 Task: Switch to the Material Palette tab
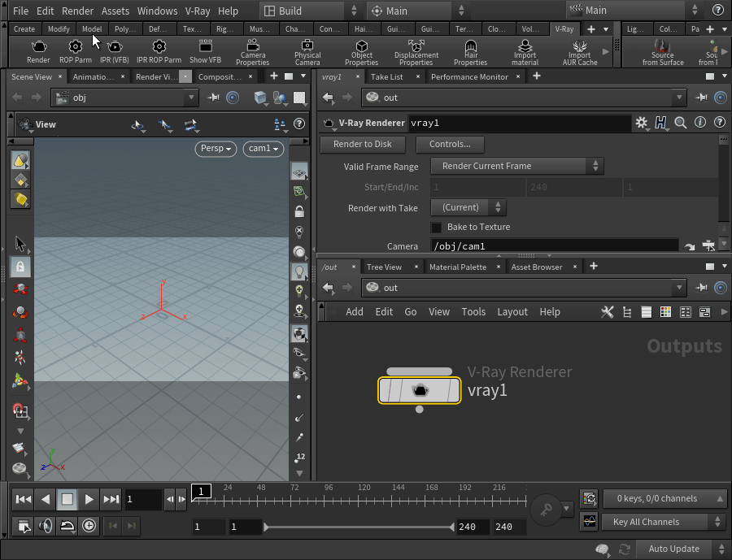point(457,267)
